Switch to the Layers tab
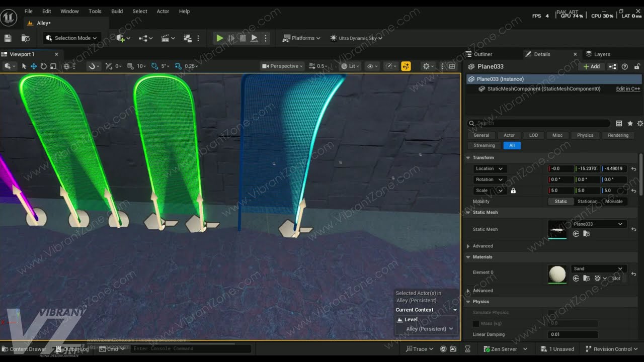This screenshot has width=644, height=362. (x=602, y=54)
